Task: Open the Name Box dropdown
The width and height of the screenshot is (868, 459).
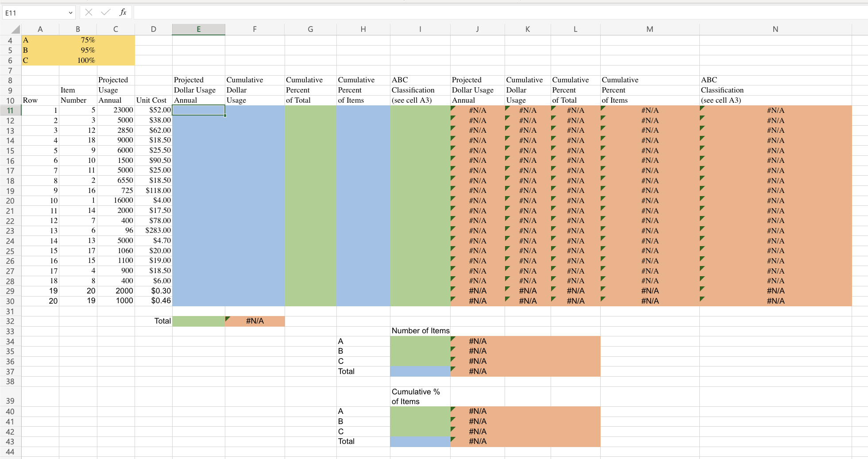Action: coord(70,12)
